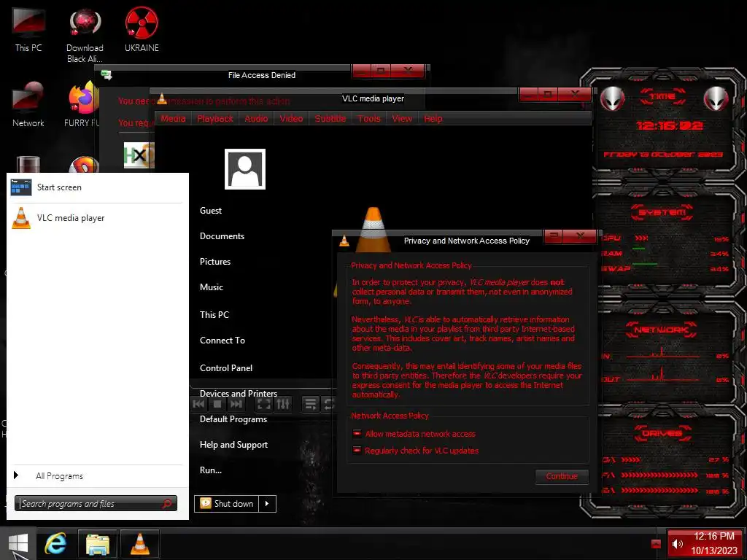Screen dimensions: 747x560
Task: Open This PC desktop icon
Action: point(28,28)
